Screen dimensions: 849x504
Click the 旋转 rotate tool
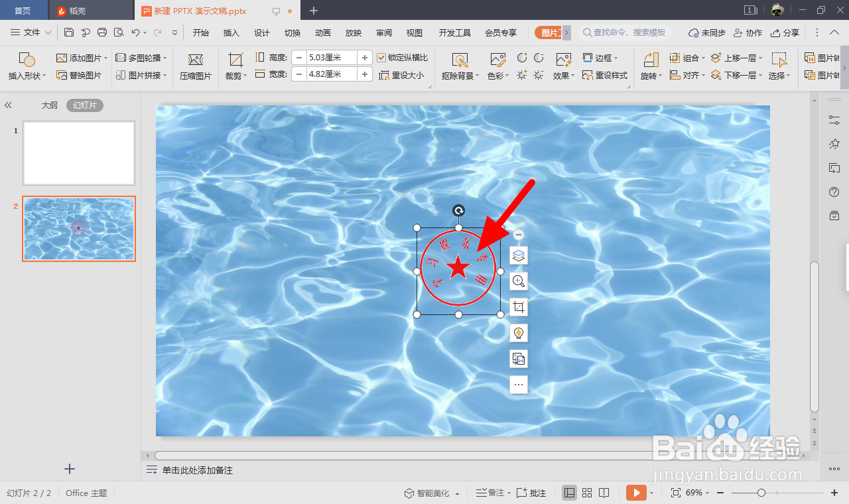click(x=651, y=67)
